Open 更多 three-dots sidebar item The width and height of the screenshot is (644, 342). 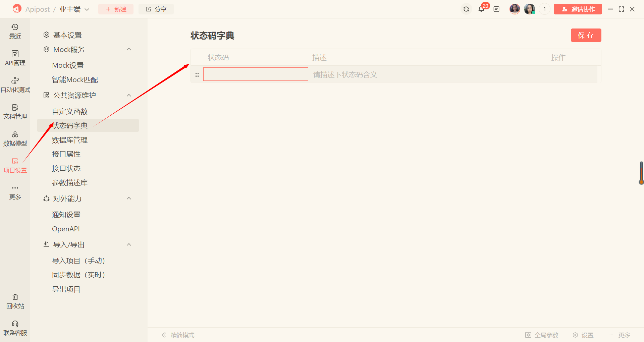coord(15,192)
